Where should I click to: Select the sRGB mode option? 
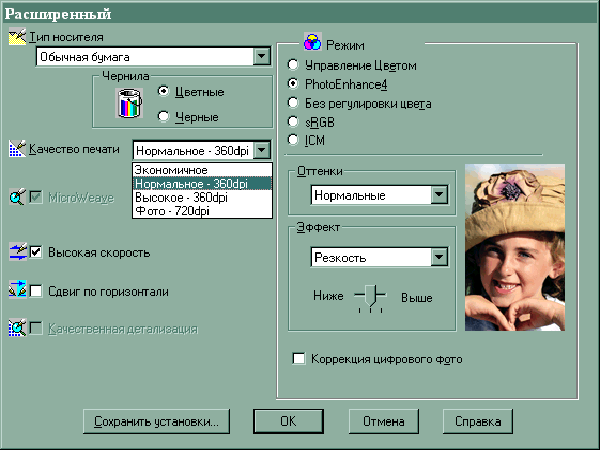click(x=293, y=121)
